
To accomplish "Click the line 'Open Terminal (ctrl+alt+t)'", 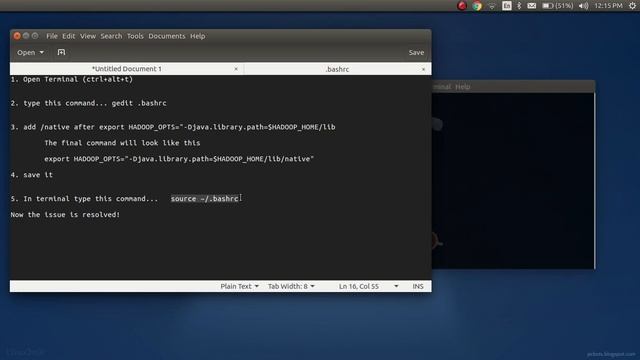I will point(78,79).
